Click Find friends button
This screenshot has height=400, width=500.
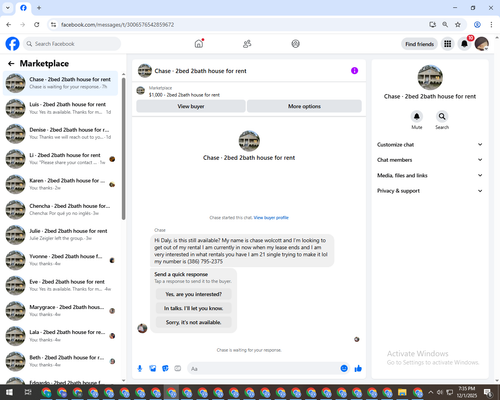coord(419,44)
